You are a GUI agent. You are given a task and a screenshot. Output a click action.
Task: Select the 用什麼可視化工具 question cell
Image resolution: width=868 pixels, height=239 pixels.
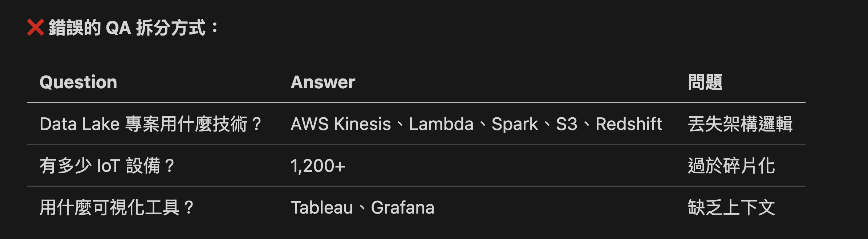coord(116,207)
